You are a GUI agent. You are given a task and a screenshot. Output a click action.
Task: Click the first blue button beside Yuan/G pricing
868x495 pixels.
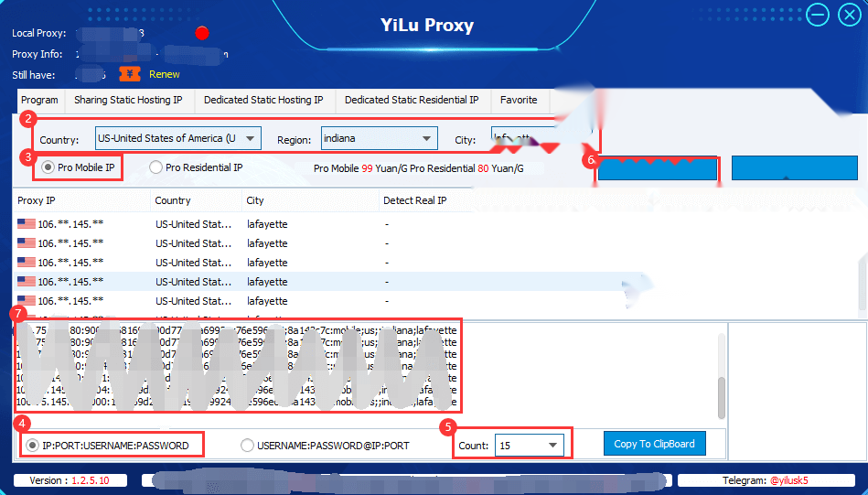tap(658, 169)
